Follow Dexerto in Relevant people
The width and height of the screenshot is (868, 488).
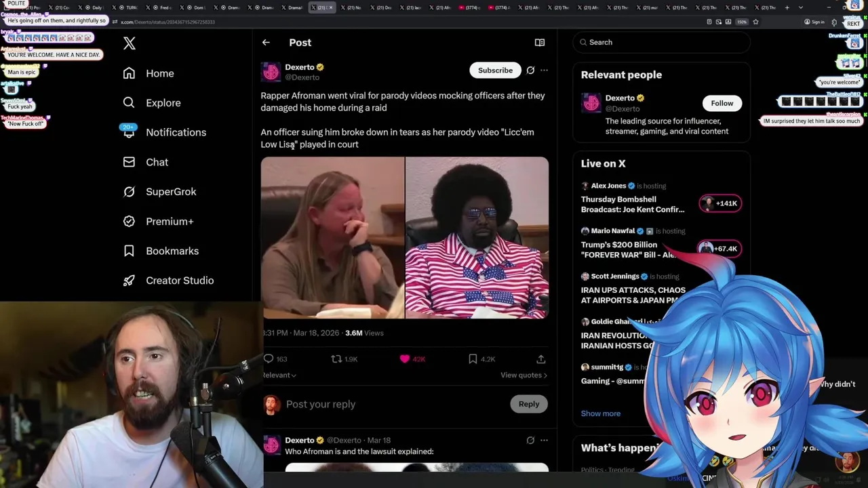tap(722, 103)
